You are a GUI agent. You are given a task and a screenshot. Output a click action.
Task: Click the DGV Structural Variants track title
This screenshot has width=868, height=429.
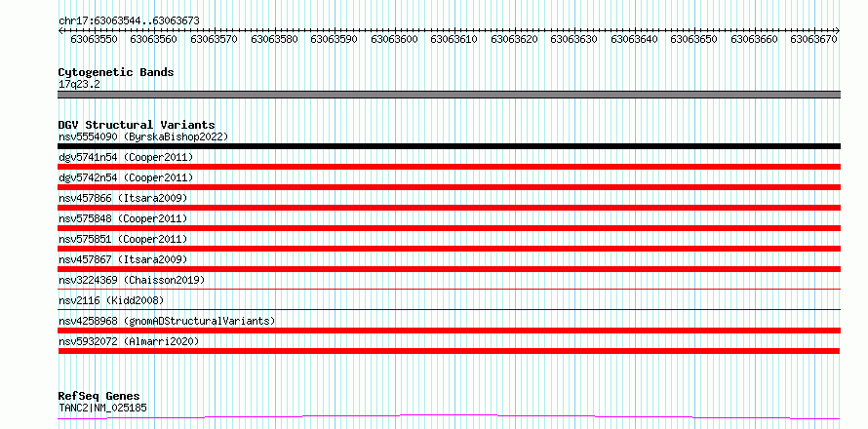(x=137, y=125)
